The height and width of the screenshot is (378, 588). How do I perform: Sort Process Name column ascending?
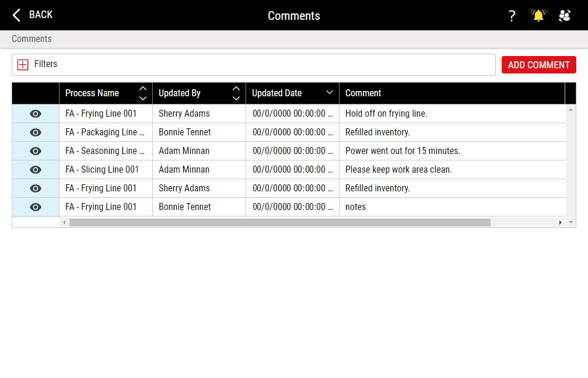[143, 89]
